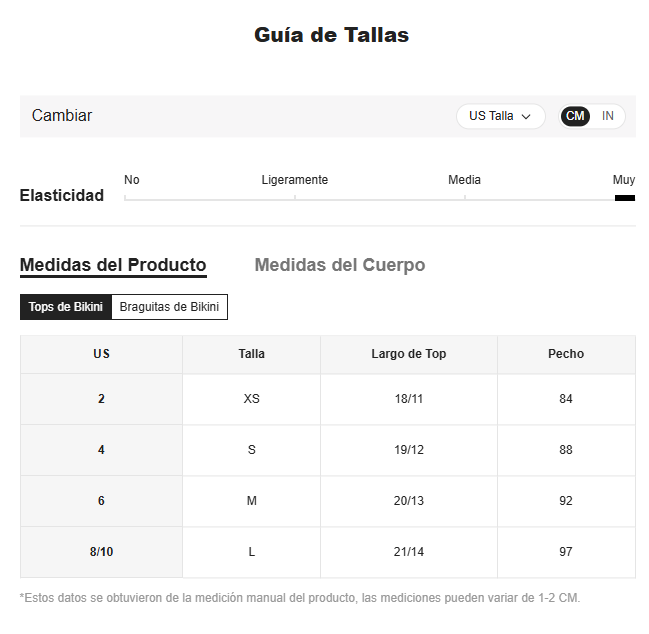The height and width of the screenshot is (634, 649).
Task: Click the Cambiar label
Action: coord(62,115)
